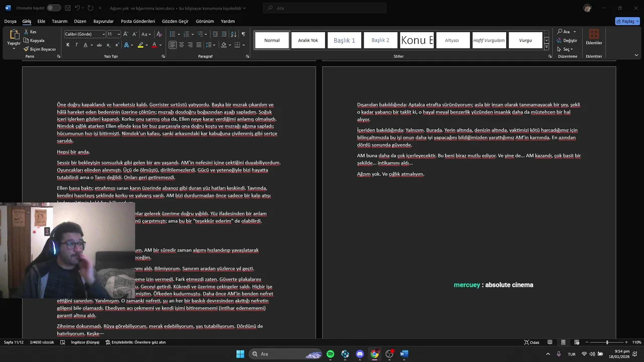Open Spotify from the taskbar
The height and width of the screenshot is (362, 644).
[x=330, y=354]
